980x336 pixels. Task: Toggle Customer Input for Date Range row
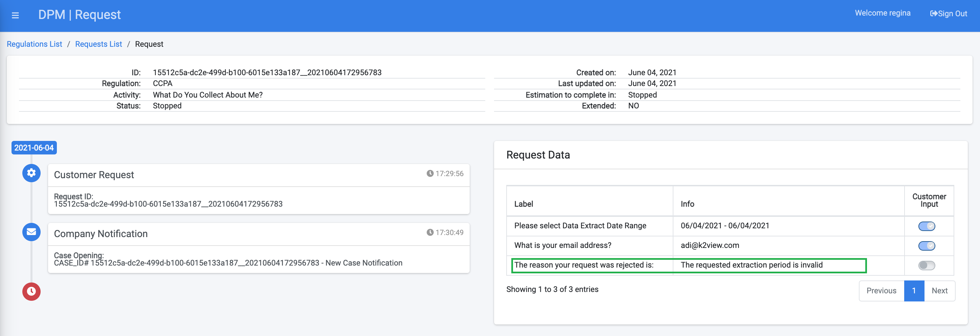(926, 226)
